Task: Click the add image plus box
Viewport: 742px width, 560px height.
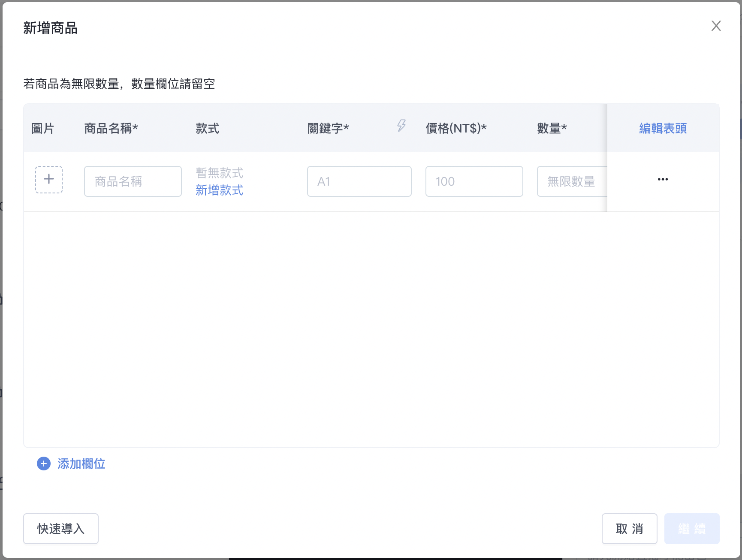Action: 49,179
